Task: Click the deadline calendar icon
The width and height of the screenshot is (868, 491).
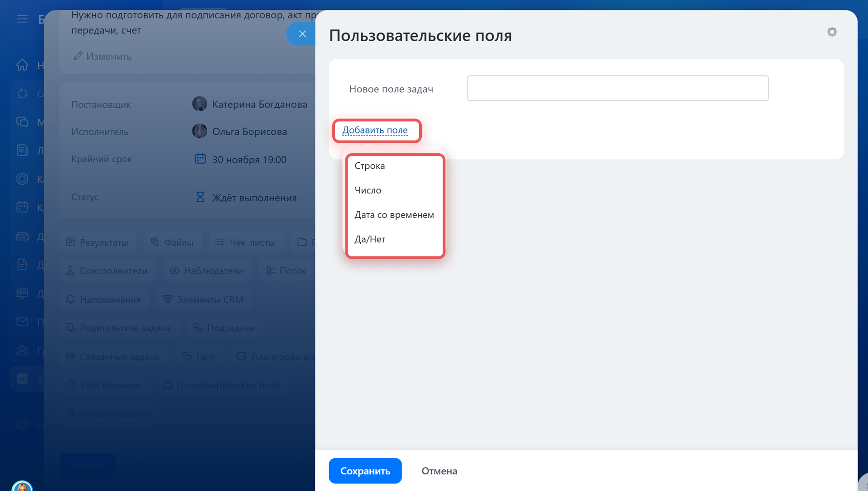Action: 200,159
